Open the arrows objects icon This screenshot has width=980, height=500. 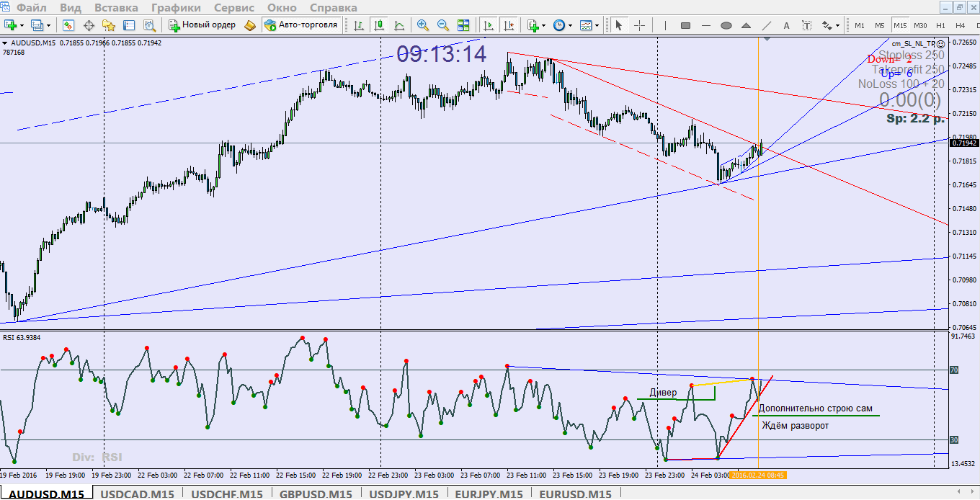click(827, 25)
